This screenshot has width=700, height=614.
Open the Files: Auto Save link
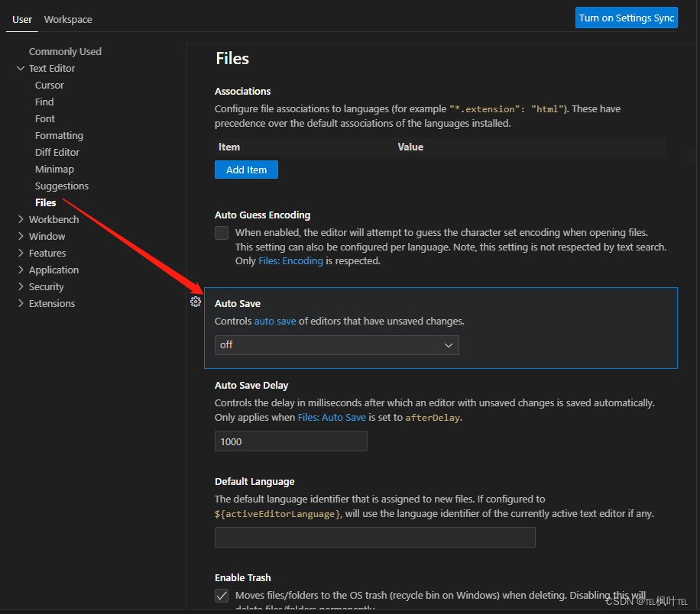tap(332, 417)
